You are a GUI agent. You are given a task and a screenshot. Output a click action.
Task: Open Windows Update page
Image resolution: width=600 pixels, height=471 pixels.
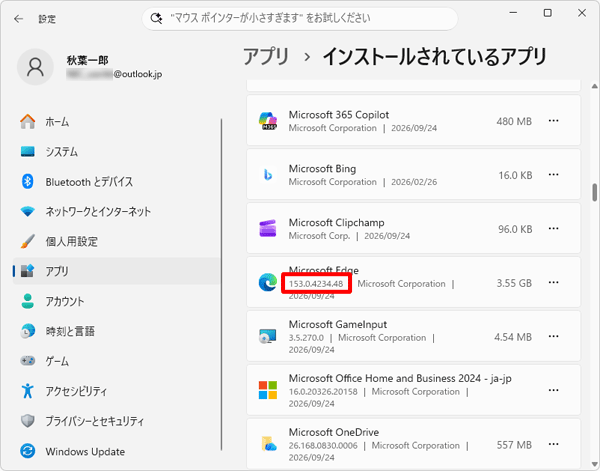click(117, 451)
